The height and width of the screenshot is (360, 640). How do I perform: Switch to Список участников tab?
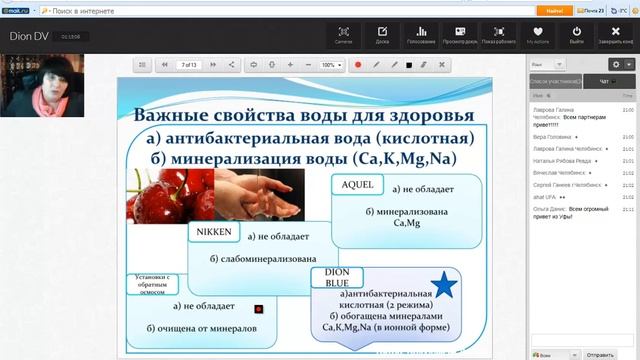coord(556,82)
